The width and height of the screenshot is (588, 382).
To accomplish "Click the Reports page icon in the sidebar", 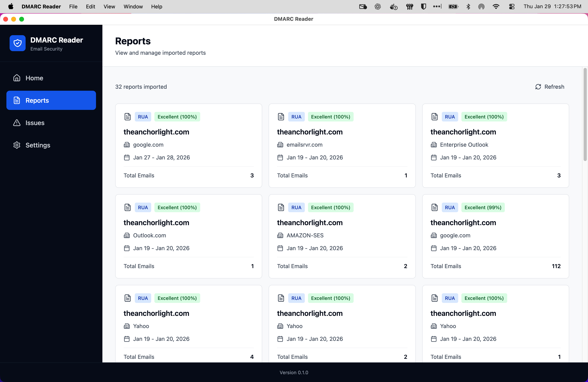I will pos(17,100).
